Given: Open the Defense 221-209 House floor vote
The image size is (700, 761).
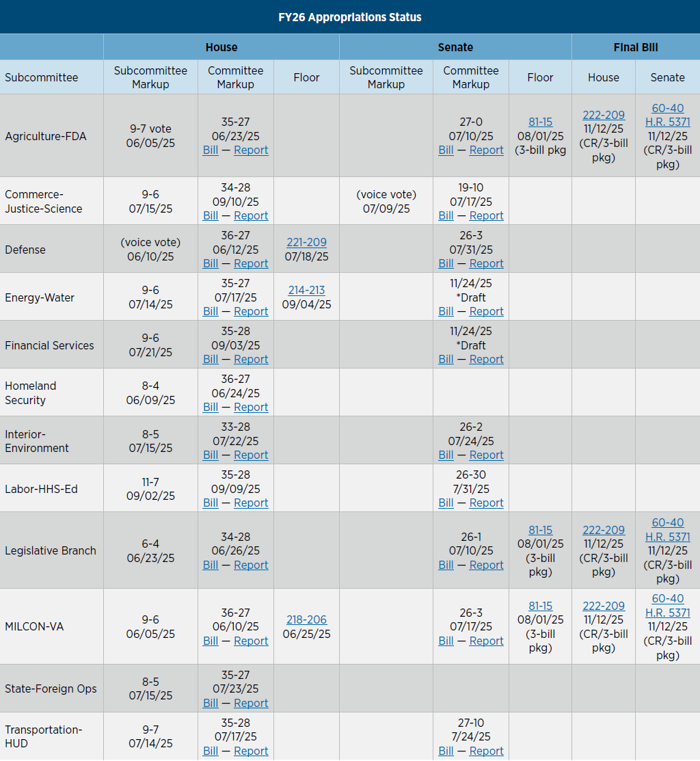Looking at the screenshot, I should (306, 242).
